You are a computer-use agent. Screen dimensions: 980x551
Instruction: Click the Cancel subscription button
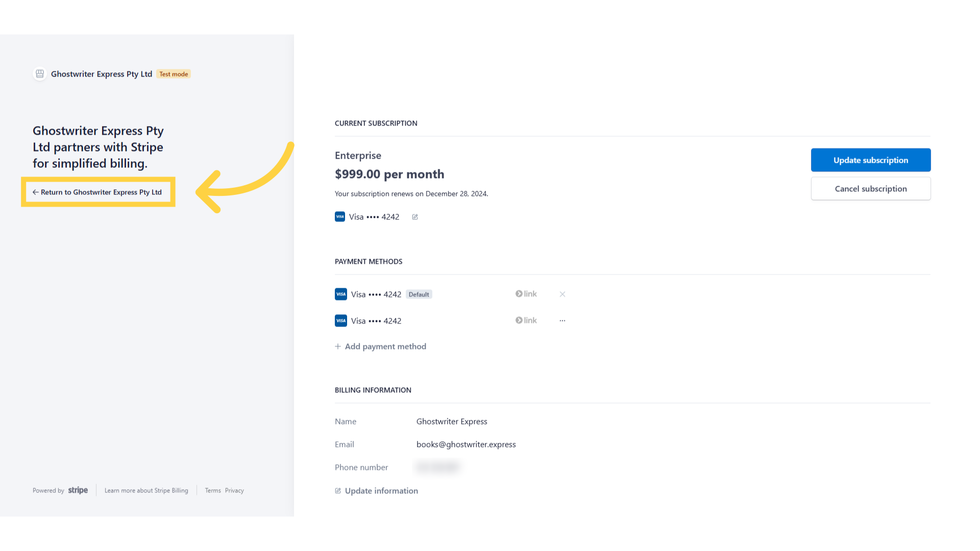[871, 189]
